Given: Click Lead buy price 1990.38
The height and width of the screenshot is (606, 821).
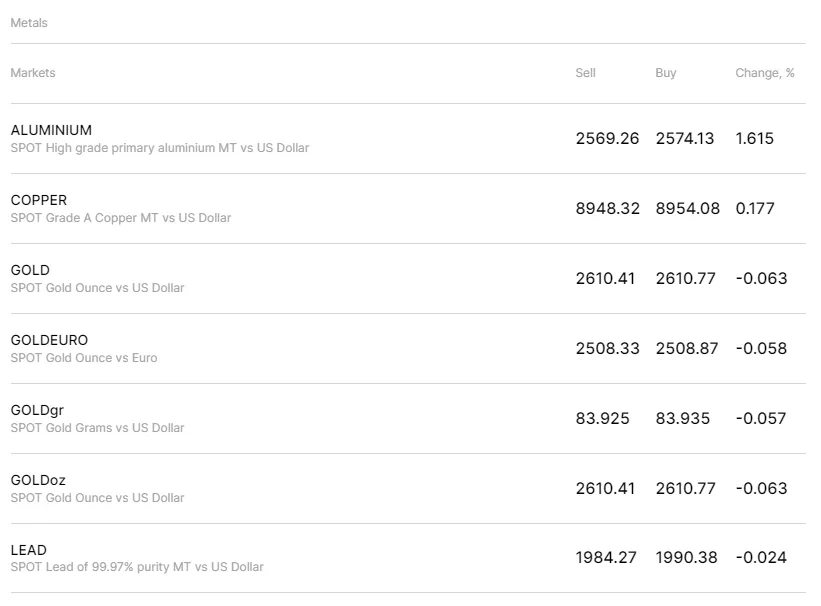Looking at the screenshot, I should [x=686, y=557].
